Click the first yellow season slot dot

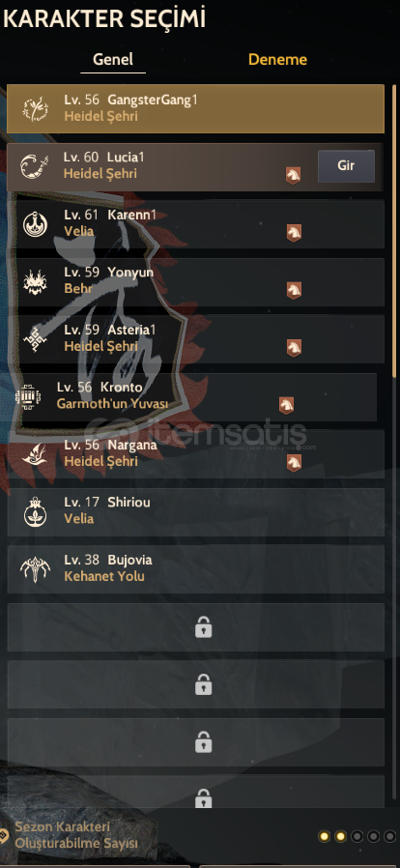[x=325, y=836]
